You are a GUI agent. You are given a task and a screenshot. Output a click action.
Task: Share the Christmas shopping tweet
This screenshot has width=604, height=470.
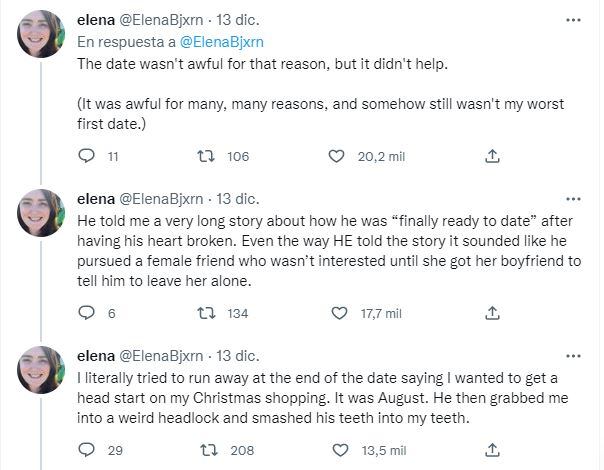[x=491, y=450]
